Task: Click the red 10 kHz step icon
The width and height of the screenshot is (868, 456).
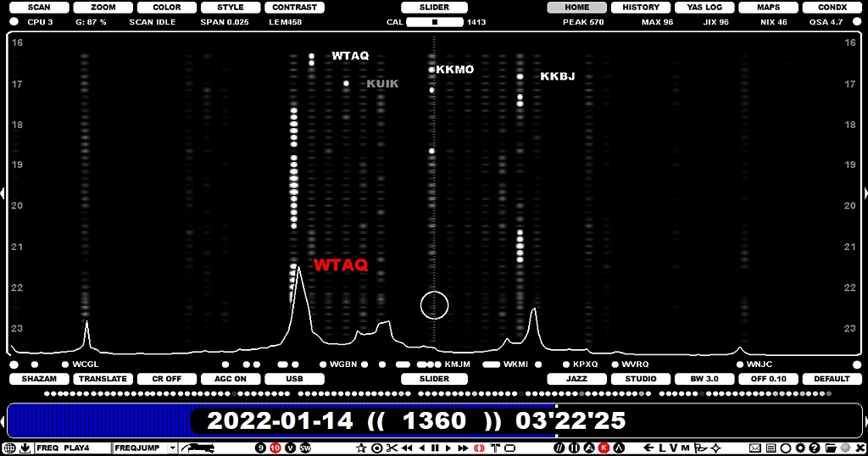Action: pos(275,448)
